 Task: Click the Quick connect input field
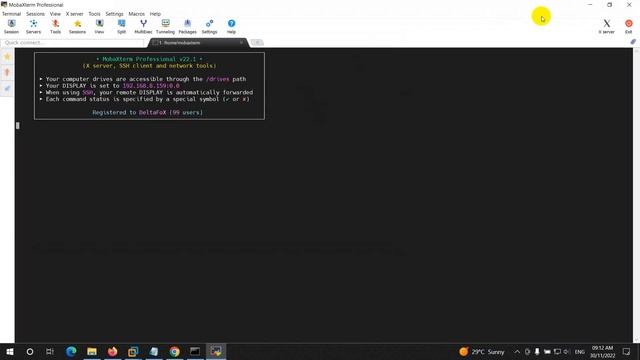73,42
